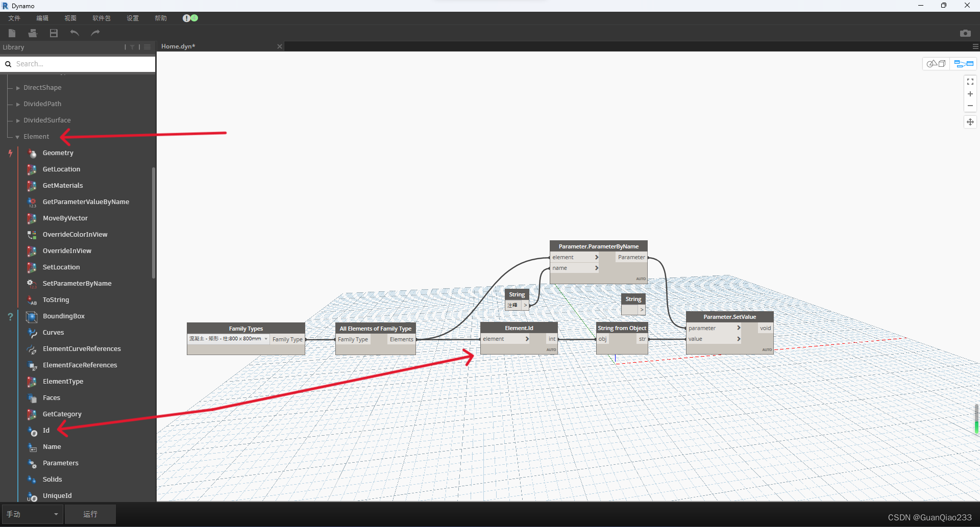Open the 文件 menu
Viewport: 980px width, 527px height.
14,18
